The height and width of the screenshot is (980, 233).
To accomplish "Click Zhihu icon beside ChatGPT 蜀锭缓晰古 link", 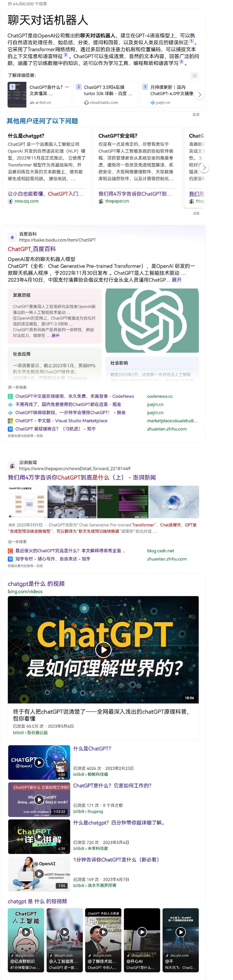I will tap(10, 429).
